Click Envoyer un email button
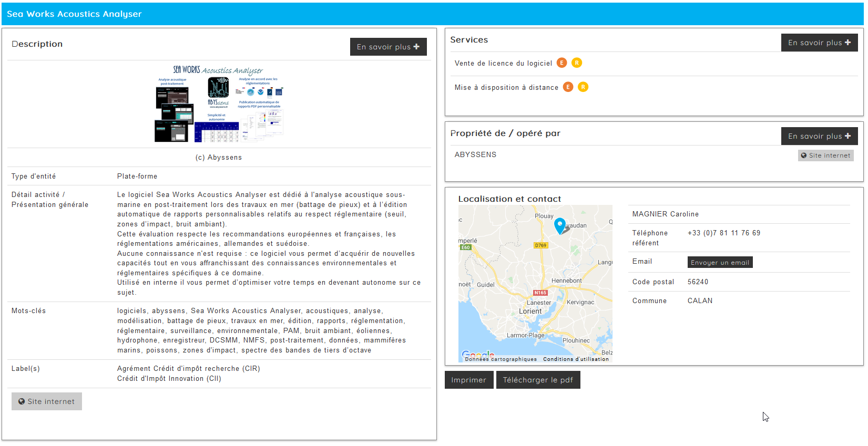This screenshot has width=868, height=446. click(720, 262)
